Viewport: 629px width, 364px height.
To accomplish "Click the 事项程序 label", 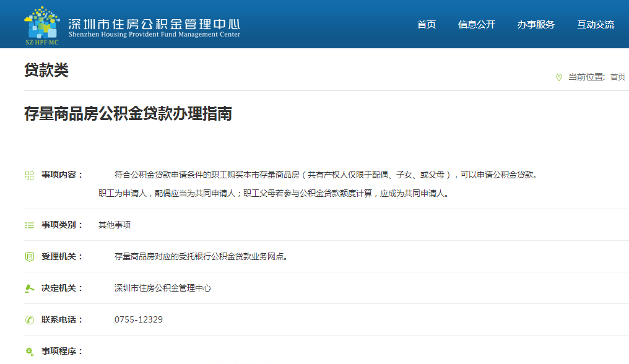I will tap(62, 352).
